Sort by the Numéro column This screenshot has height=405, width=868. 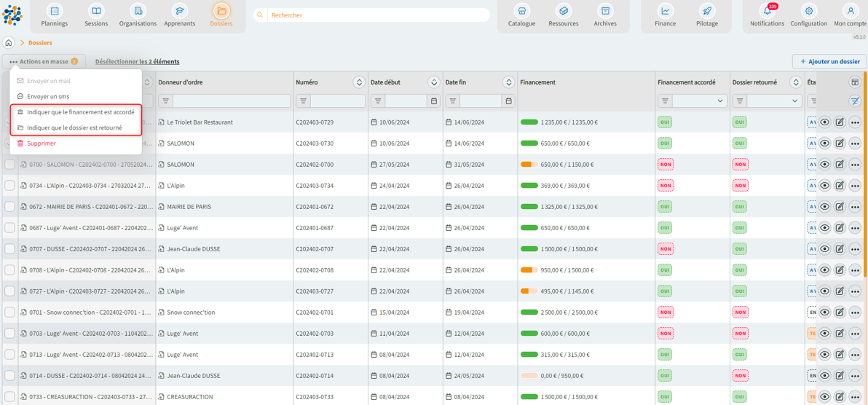point(359,82)
